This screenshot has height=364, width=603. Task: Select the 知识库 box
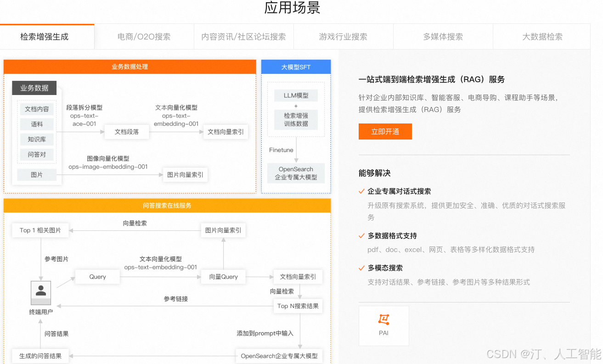pos(37,140)
